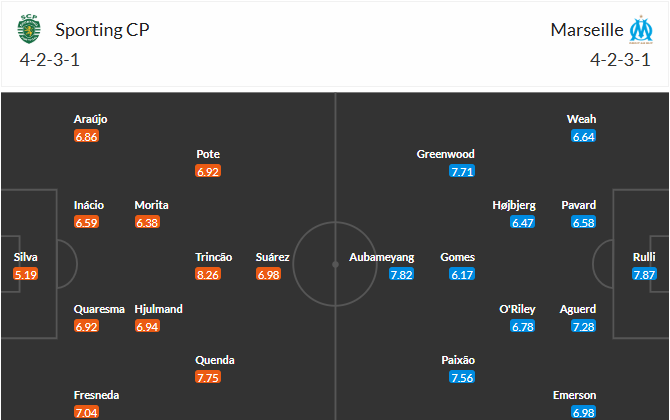This screenshot has width=670, height=420.
Task: Open the Marseille team name link
Action: pyautogui.click(x=584, y=29)
